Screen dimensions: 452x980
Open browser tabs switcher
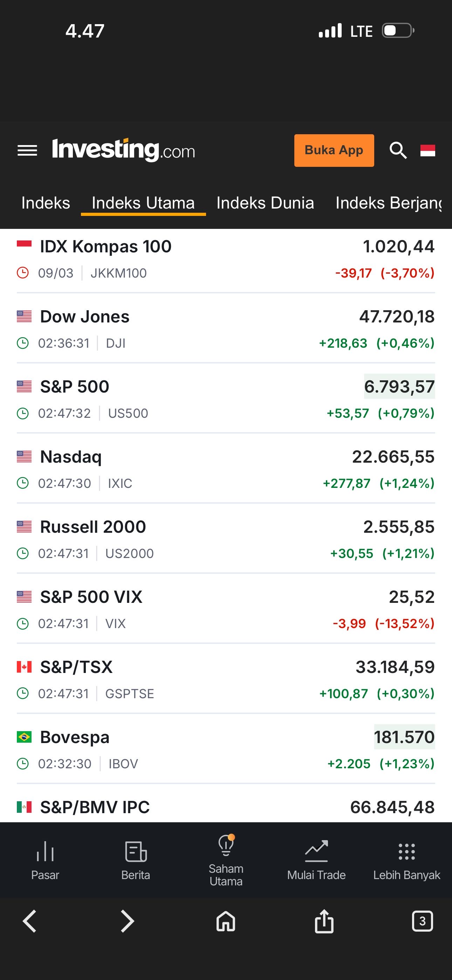click(422, 921)
